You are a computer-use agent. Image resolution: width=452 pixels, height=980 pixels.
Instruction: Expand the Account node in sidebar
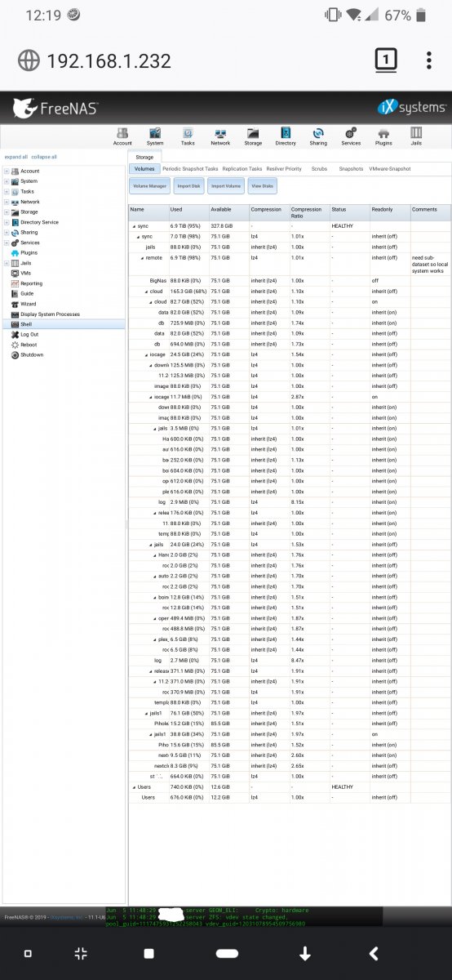(x=7, y=171)
